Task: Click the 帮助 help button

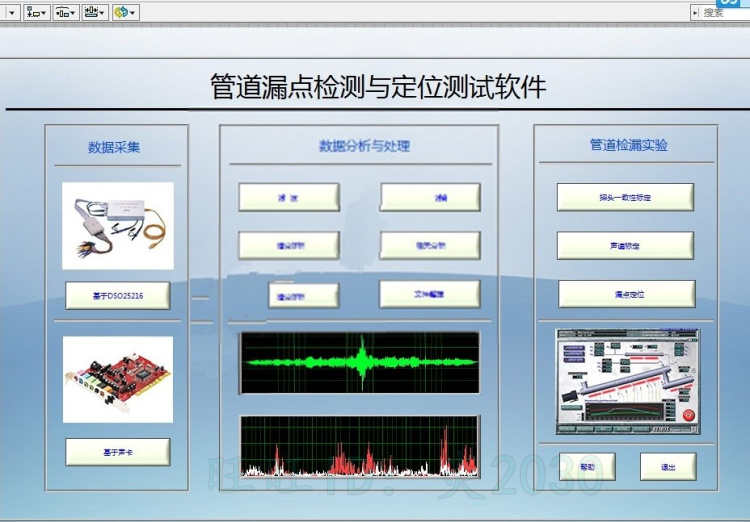Action: 587,467
